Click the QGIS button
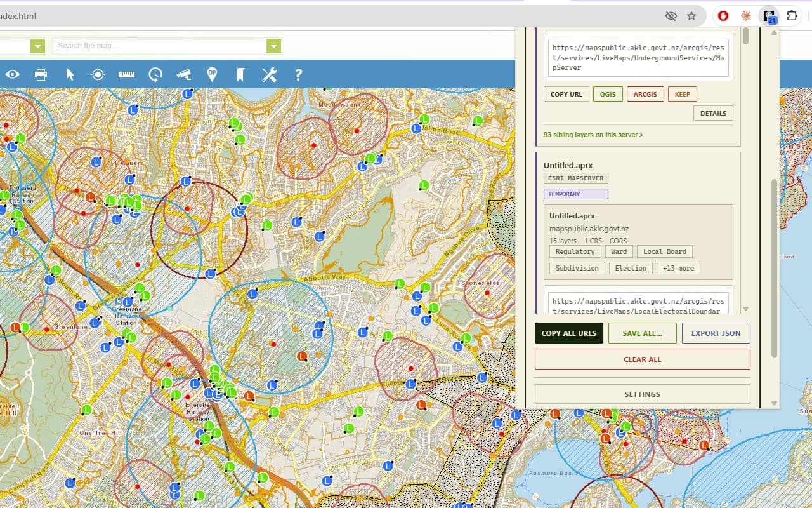Image resolution: width=812 pixels, height=508 pixels. click(x=608, y=94)
